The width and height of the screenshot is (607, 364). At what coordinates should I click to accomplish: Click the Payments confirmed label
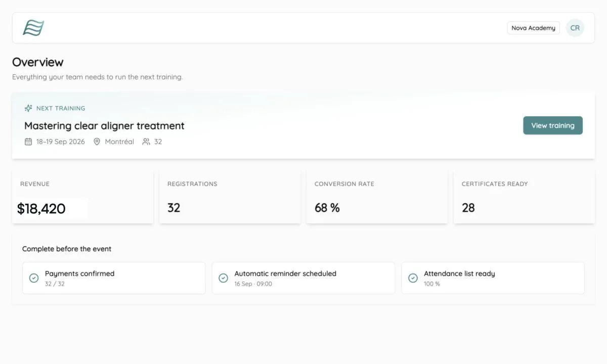pyautogui.click(x=80, y=274)
